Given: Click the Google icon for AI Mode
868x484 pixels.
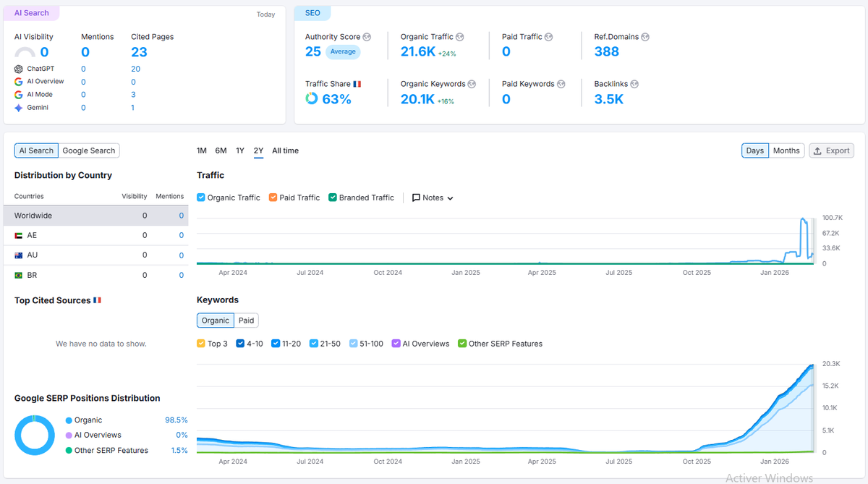Looking at the screenshot, I should click(19, 95).
